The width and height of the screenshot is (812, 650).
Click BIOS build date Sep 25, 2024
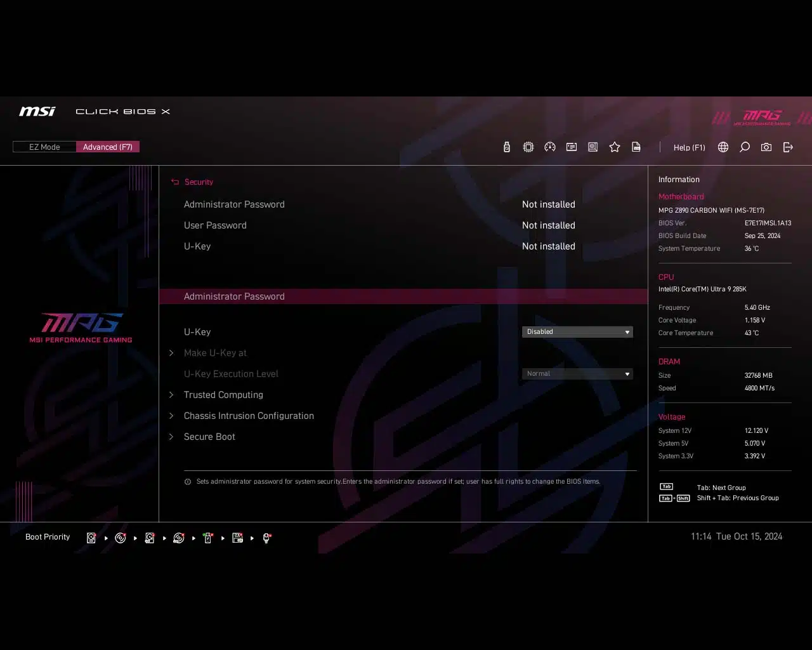763,235
